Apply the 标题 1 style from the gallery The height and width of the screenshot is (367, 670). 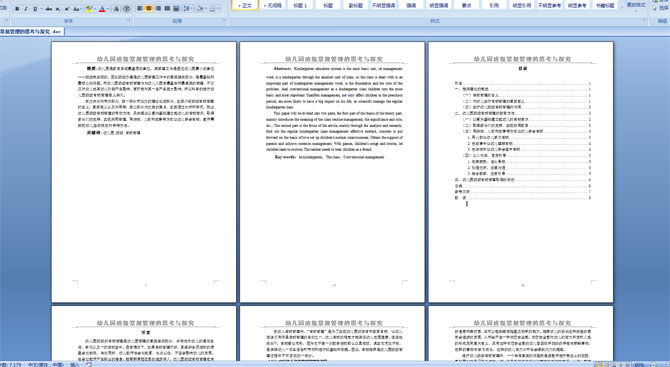point(300,5)
